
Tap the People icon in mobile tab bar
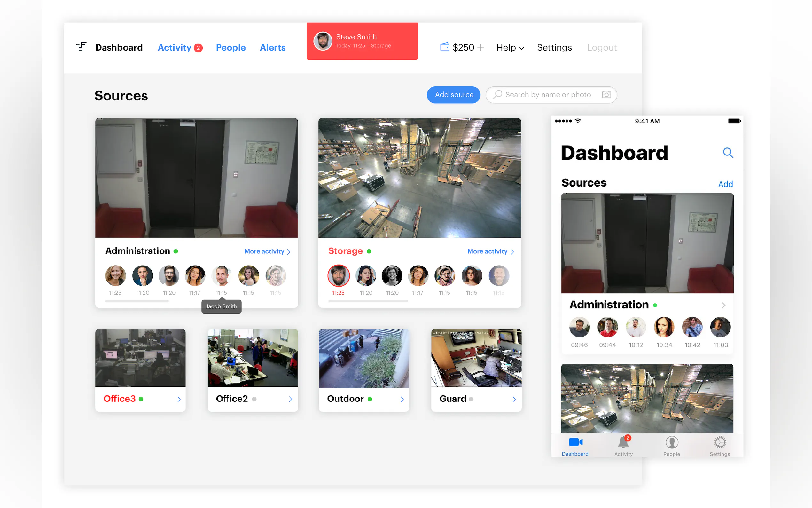(x=672, y=442)
